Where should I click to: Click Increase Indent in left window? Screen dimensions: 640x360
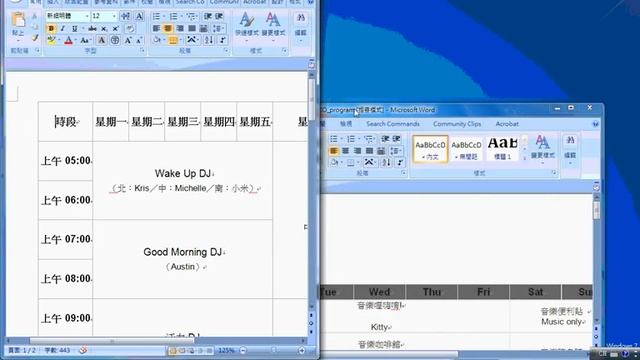coord(219,16)
